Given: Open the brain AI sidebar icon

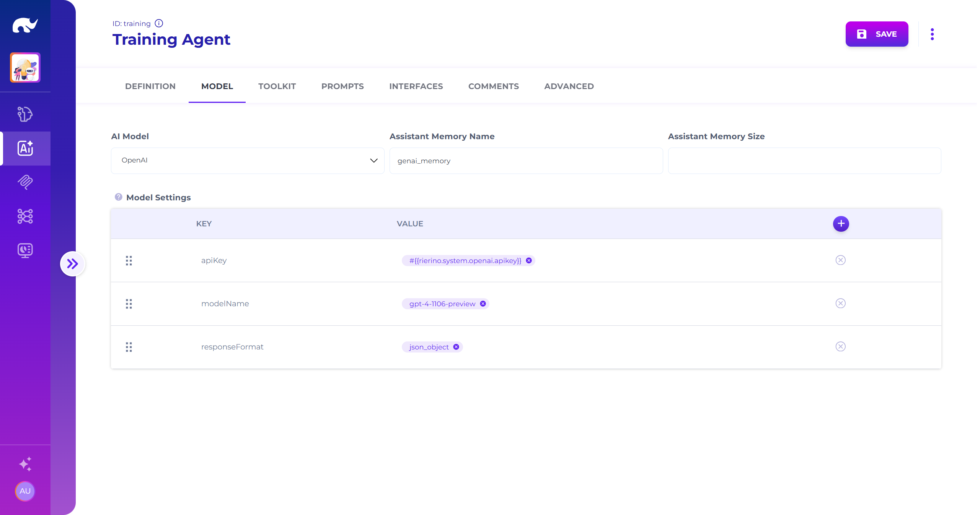Looking at the screenshot, I should coord(25,114).
